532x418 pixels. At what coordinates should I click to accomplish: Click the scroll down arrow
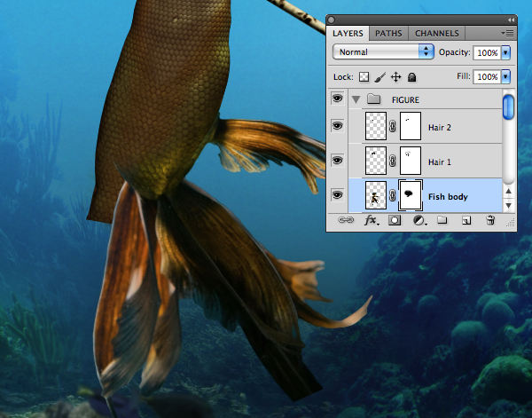[x=508, y=205]
